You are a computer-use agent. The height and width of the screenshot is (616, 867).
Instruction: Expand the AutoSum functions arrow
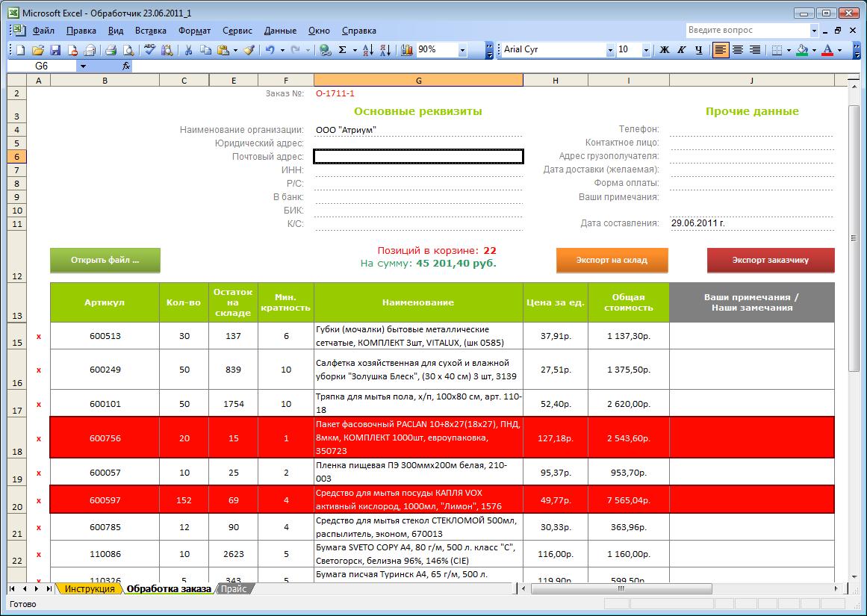(355, 50)
